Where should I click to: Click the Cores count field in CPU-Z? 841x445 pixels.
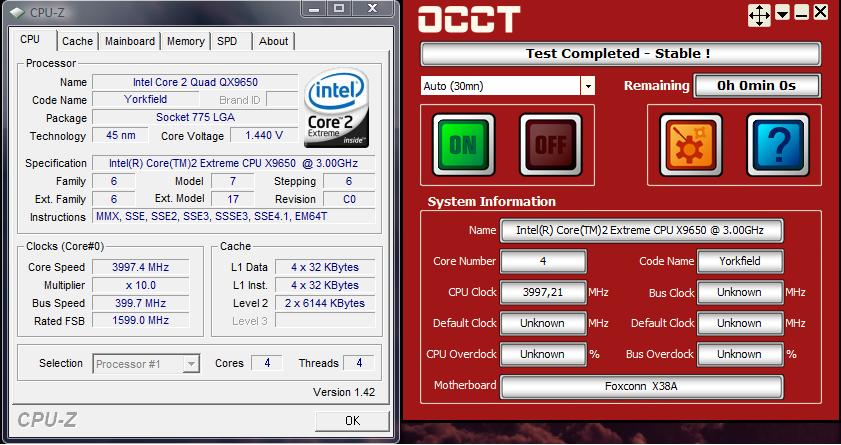tap(267, 363)
